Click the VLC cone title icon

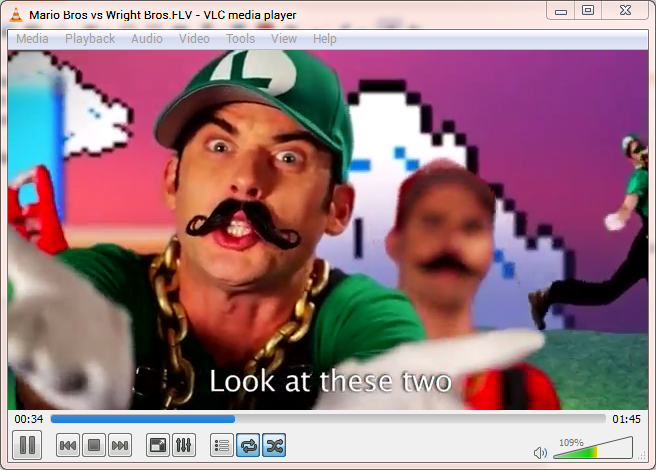click(x=16, y=15)
